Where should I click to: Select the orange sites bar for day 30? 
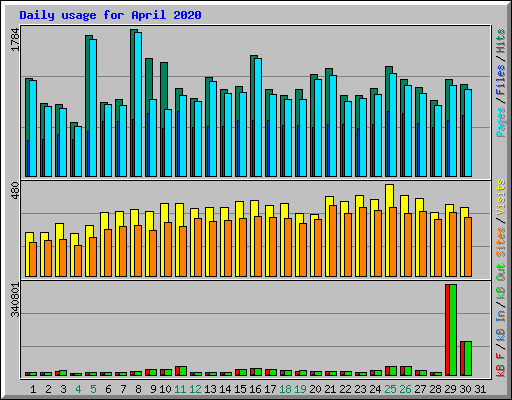click(x=468, y=247)
